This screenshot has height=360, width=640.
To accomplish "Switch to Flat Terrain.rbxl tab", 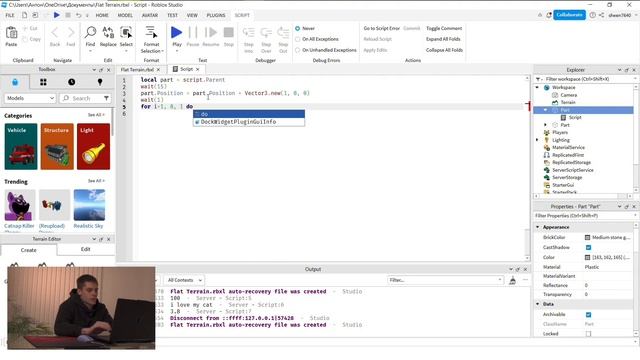I will (x=137, y=70).
